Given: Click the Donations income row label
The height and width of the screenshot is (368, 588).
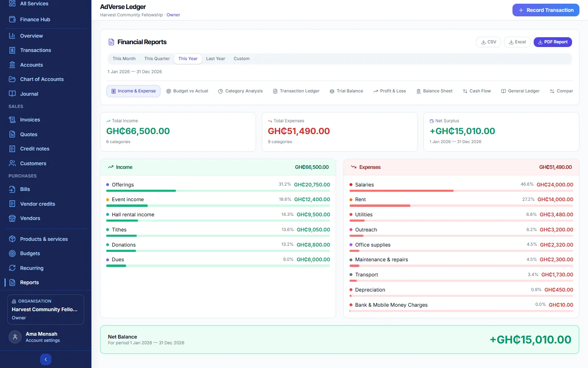Looking at the screenshot, I should click(x=124, y=245).
